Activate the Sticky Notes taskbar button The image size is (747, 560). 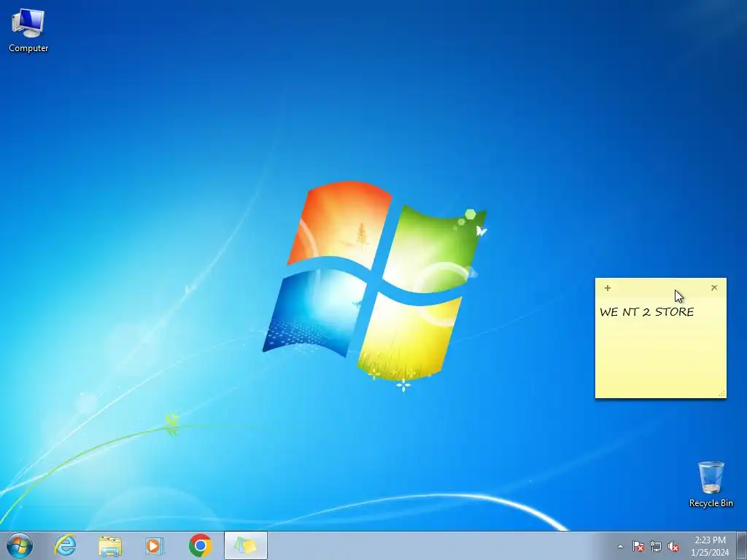(x=245, y=545)
